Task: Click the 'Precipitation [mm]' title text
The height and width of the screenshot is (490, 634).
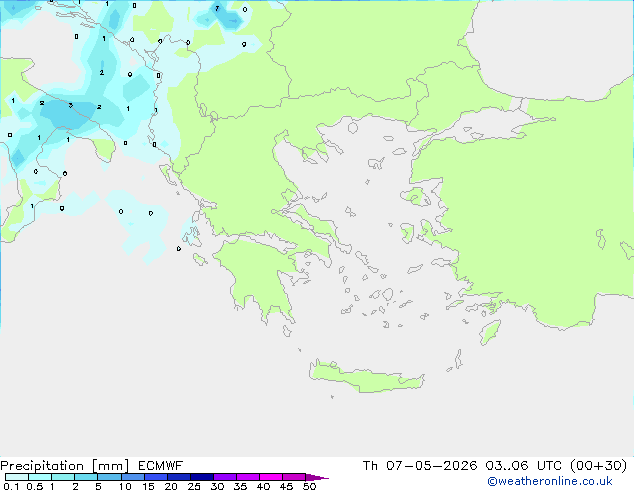Action: (65, 466)
